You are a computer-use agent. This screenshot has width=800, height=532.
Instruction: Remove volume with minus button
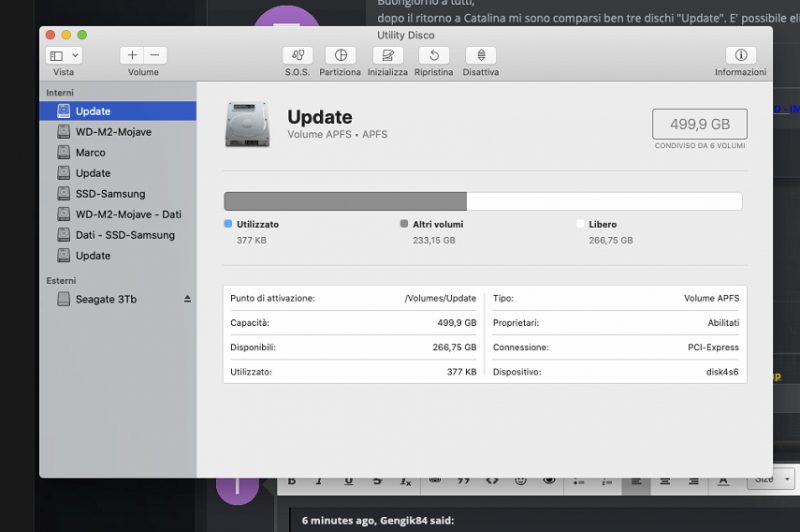click(x=155, y=56)
